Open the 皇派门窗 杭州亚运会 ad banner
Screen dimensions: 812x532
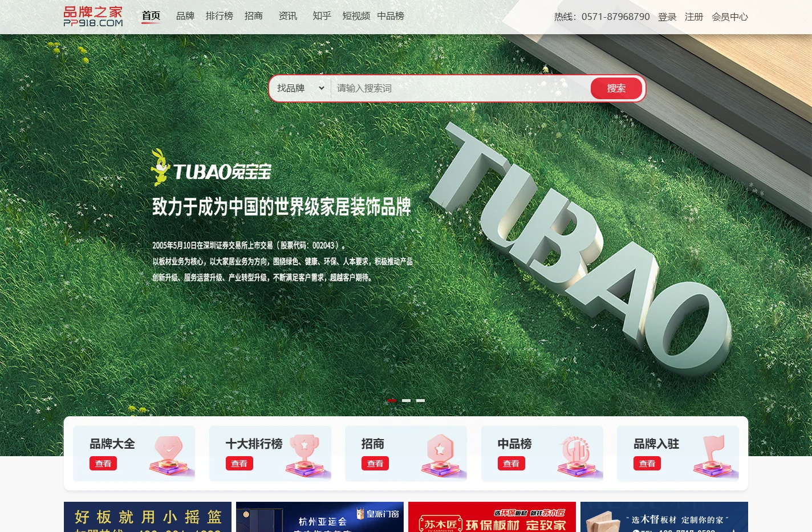point(320,517)
